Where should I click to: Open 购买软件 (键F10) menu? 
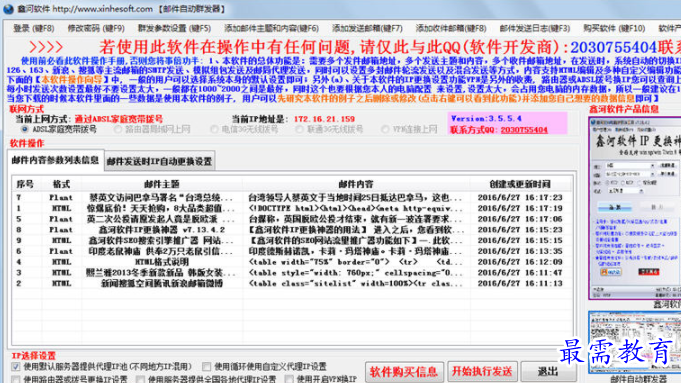614,29
